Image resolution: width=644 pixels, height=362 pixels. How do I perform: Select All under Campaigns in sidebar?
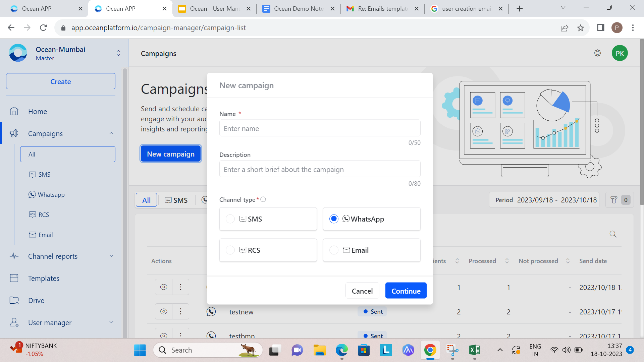coord(68,154)
